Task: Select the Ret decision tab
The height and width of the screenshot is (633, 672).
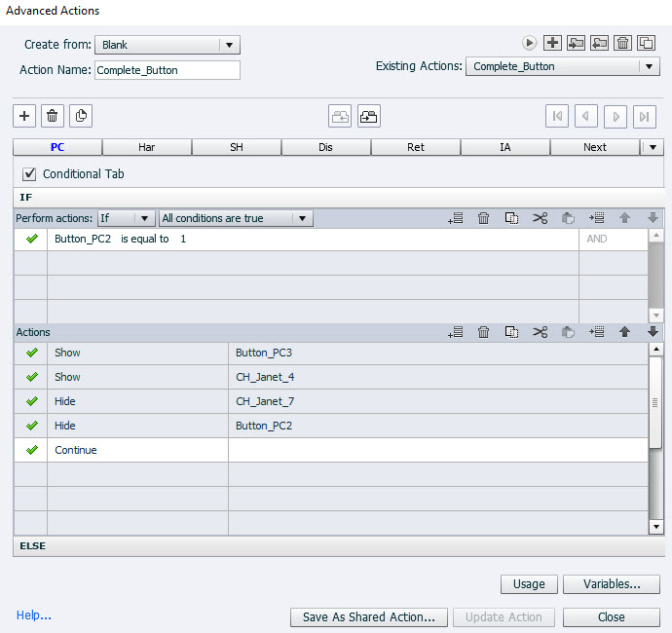Action: [415, 147]
